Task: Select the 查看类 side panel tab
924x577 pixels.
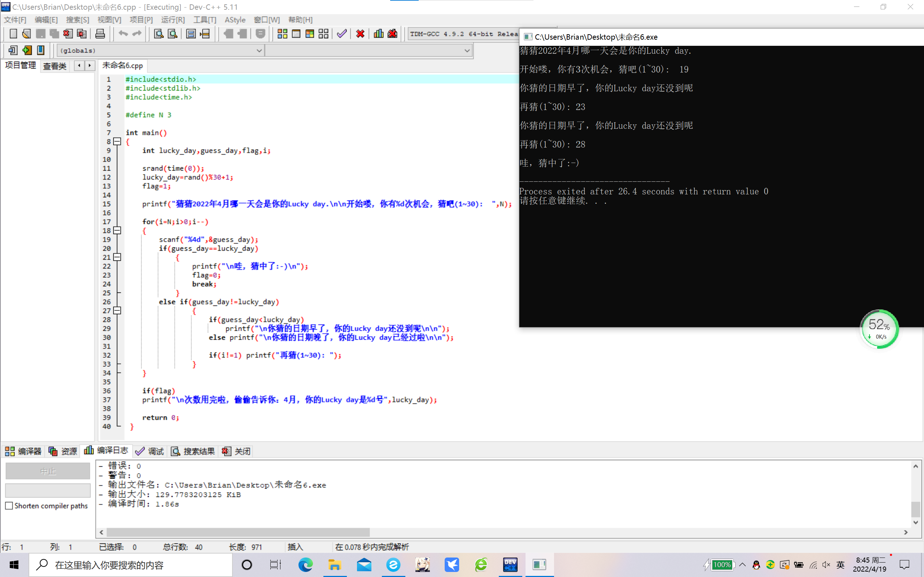Action: coord(55,66)
